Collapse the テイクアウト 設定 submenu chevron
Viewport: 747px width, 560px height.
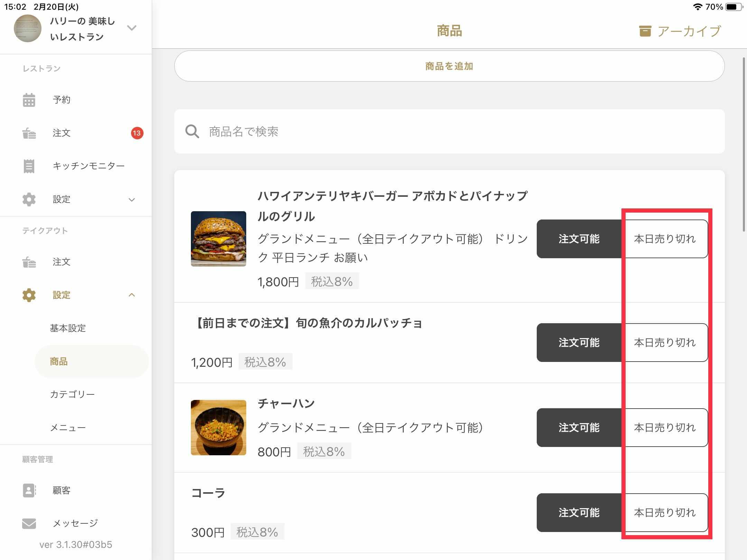[132, 295]
